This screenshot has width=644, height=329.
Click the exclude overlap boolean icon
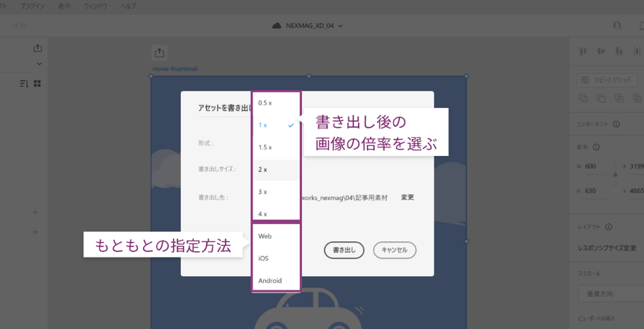coord(637,98)
